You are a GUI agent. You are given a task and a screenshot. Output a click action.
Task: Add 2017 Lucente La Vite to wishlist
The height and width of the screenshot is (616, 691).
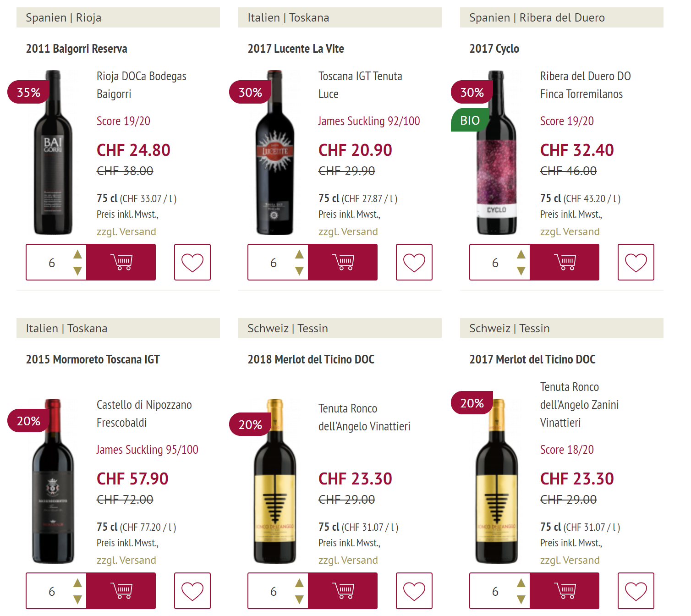tap(414, 262)
